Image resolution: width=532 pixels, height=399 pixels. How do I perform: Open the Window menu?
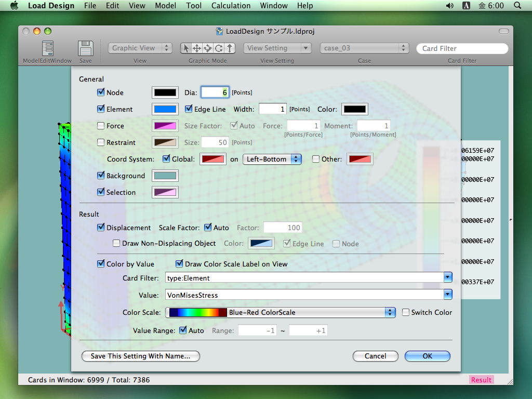(x=274, y=5)
